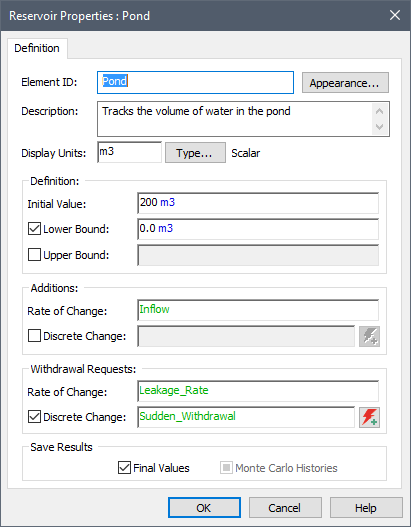Click the Cancel button

(x=285, y=508)
